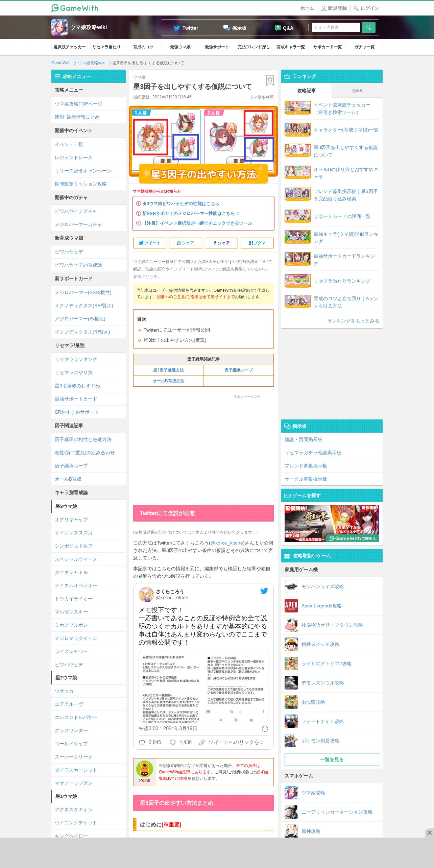Click the tweet info icon

point(265,729)
